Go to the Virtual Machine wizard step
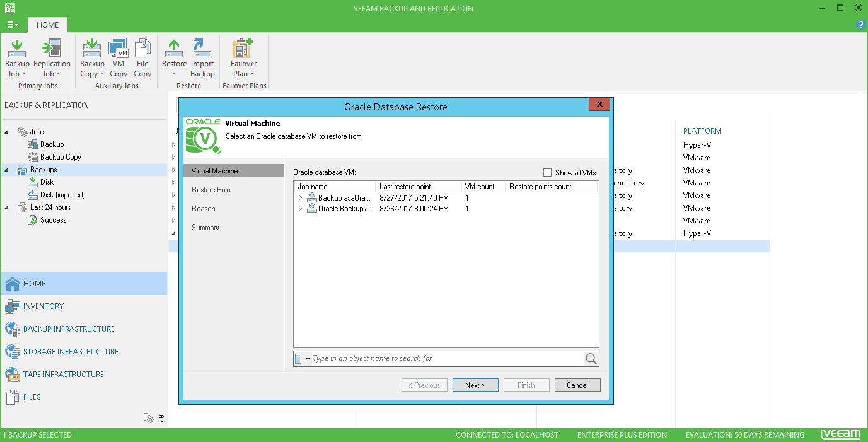This screenshot has height=442, width=868. (234, 171)
